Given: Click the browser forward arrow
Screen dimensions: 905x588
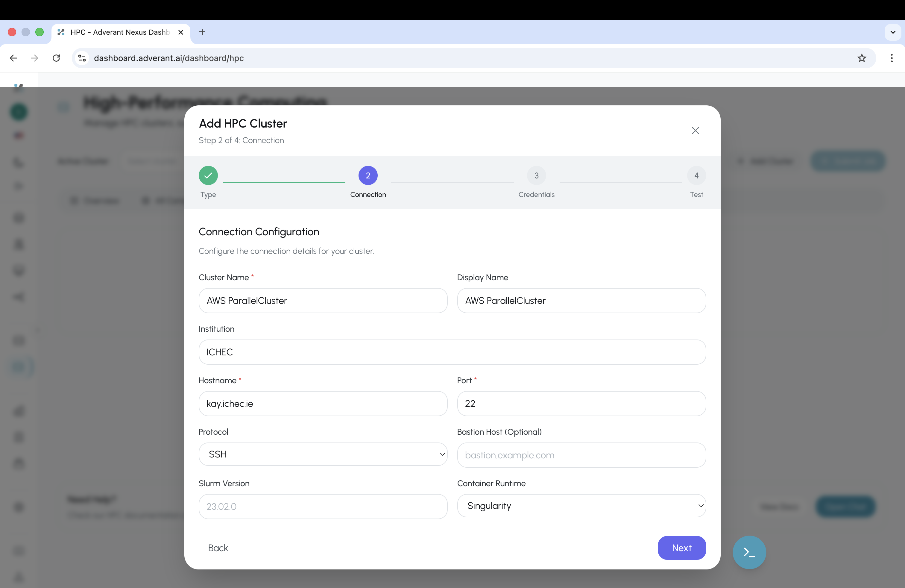Looking at the screenshot, I should click(x=35, y=58).
